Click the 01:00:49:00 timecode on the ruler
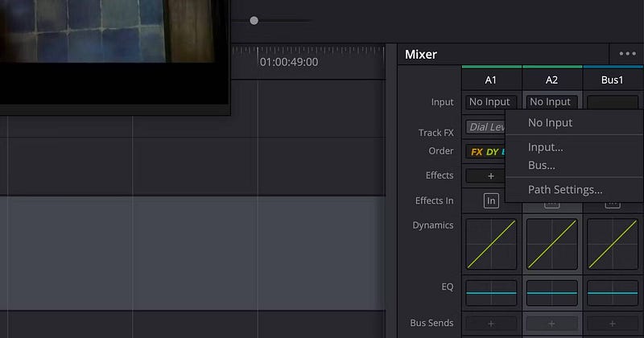 (x=289, y=62)
